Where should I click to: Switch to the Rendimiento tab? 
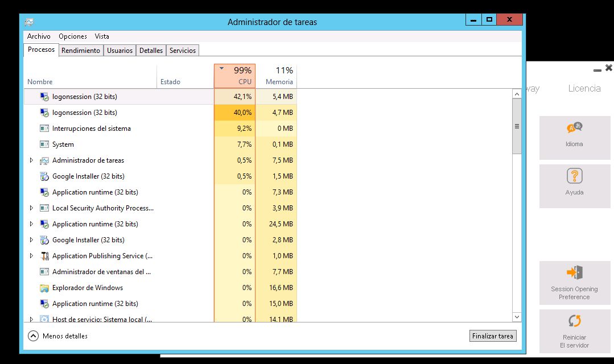point(81,51)
